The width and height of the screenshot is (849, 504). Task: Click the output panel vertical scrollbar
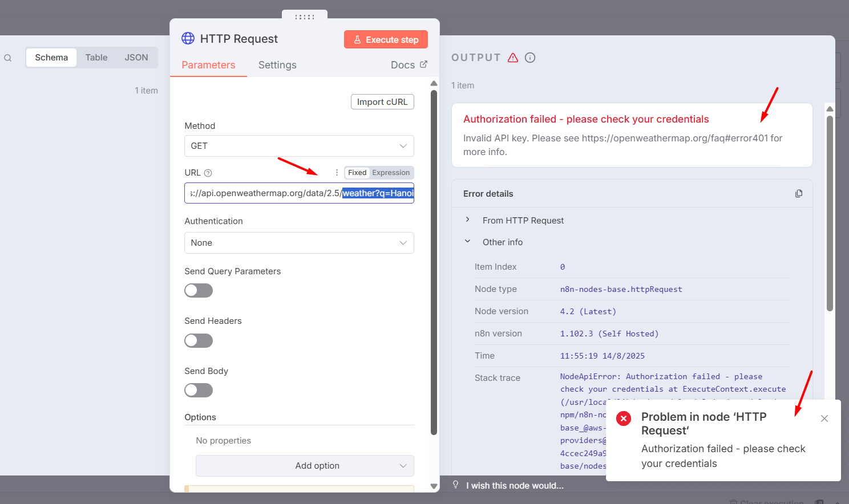coord(830,214)
